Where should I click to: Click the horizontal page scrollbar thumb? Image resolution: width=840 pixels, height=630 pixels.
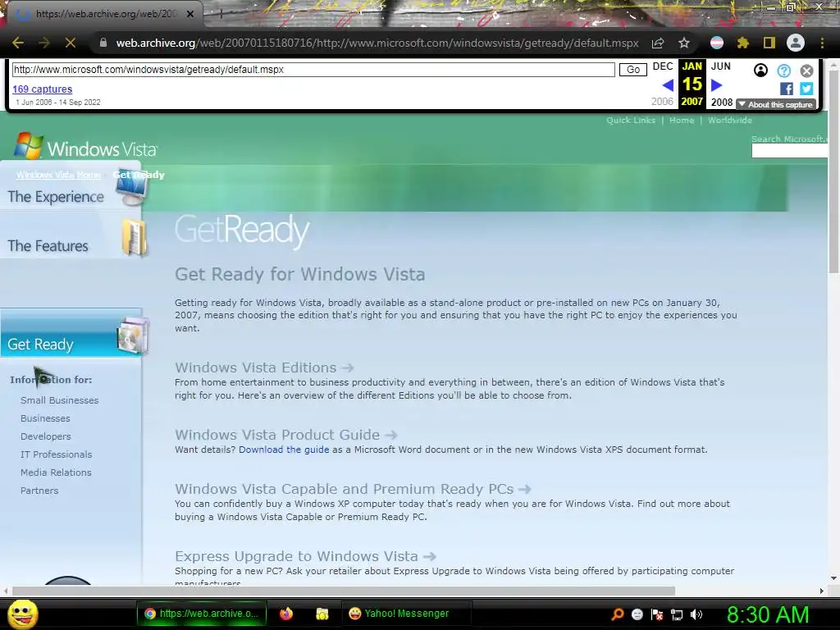[344, 591]
